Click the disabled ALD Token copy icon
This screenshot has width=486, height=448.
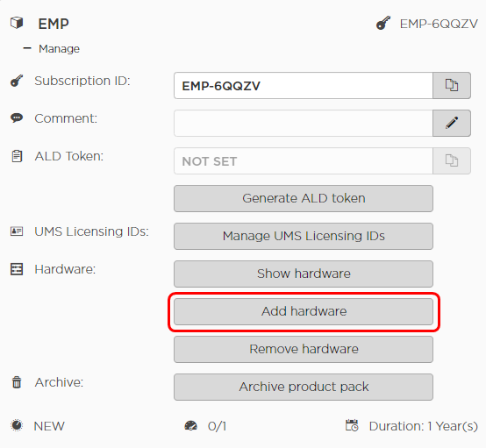452,160
